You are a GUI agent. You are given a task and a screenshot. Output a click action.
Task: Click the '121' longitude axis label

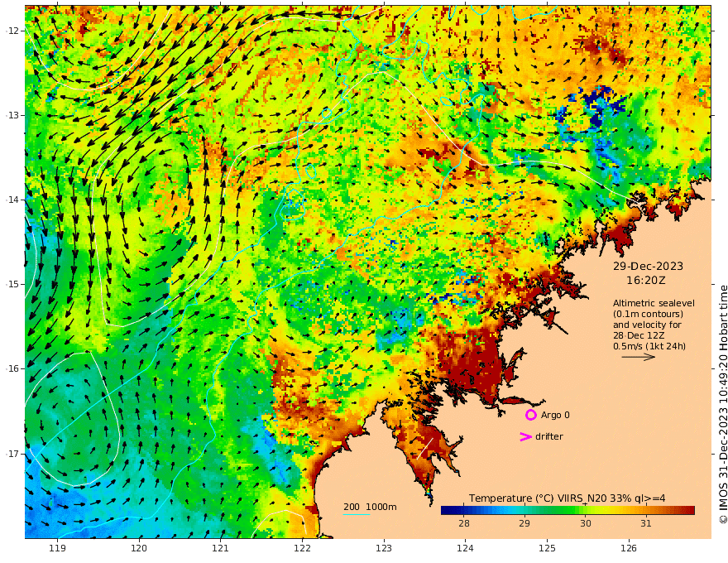(221, 548)
